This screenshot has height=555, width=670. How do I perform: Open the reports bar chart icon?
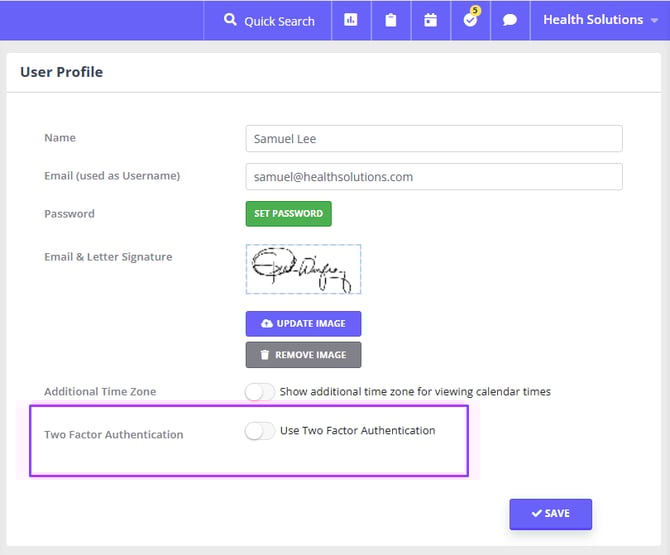pyautogui.click(x=350, y=20)
